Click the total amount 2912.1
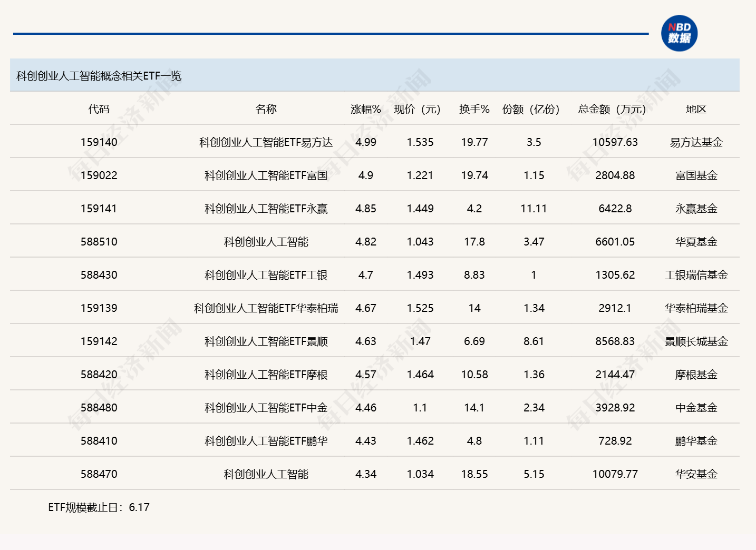 (615, 308)
